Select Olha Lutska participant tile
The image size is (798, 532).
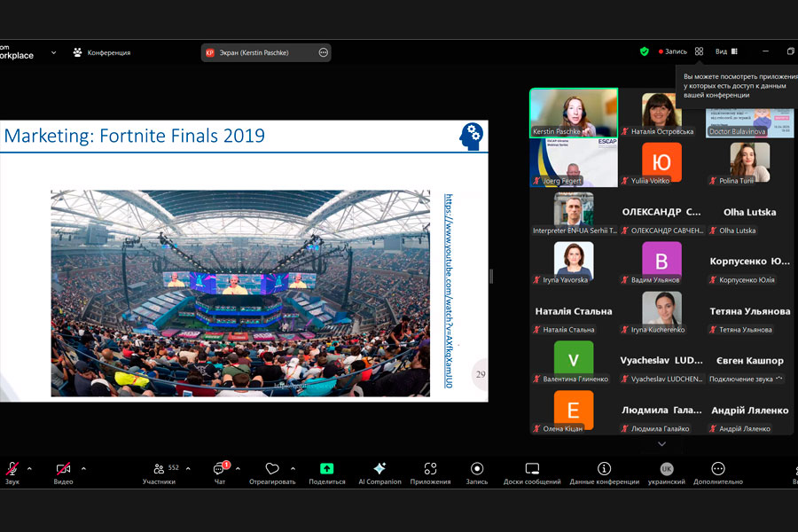[749, 212]
